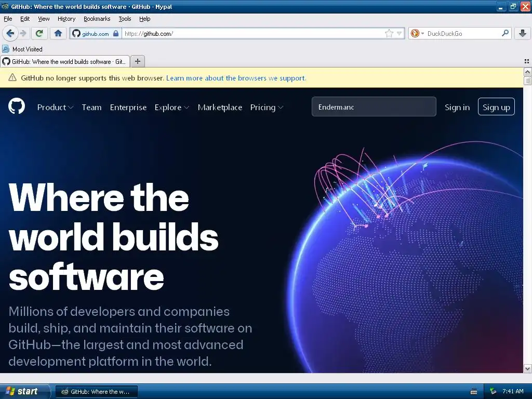Image resolution: width=532 pixels, height=399 pixels.
Task: Open the View menu
Action: click(44, 19)
